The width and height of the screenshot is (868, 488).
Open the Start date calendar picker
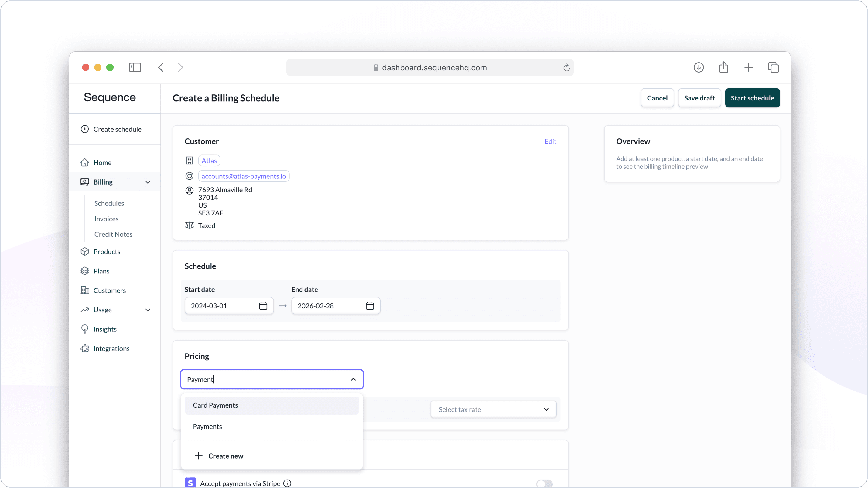263,306
